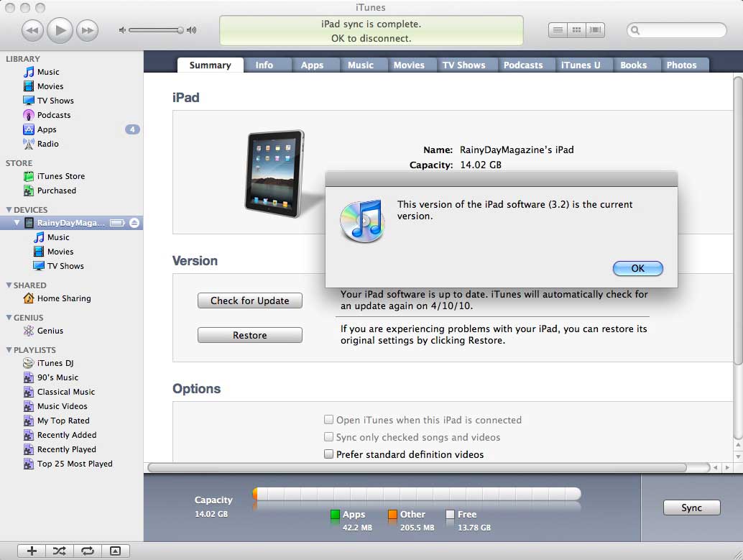Click the iTunes search field
This screenshot has height=560, width=743.
[677, 30]
